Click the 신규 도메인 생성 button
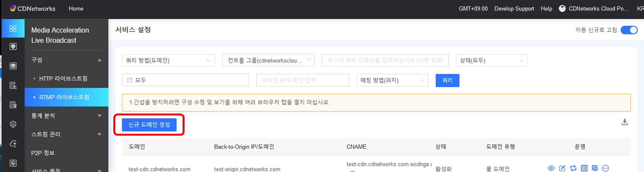The image size is (644, 172). tap(149, 125)
